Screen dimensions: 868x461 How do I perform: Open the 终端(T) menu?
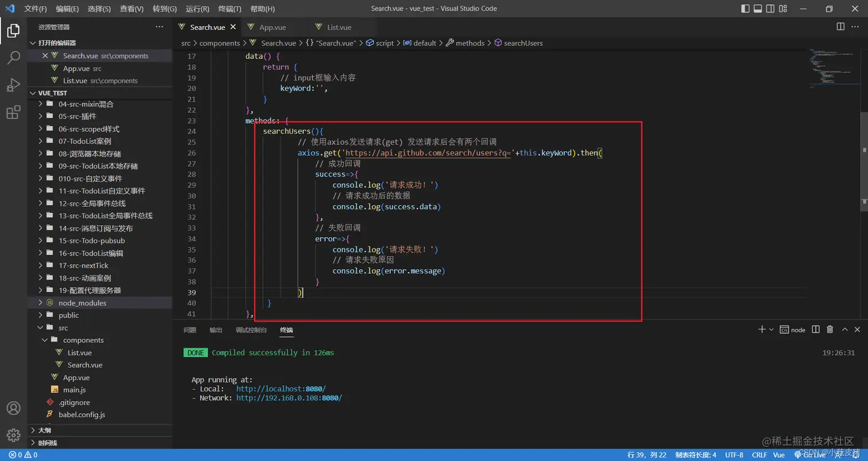pyautogui.click(x=230, y=9)
